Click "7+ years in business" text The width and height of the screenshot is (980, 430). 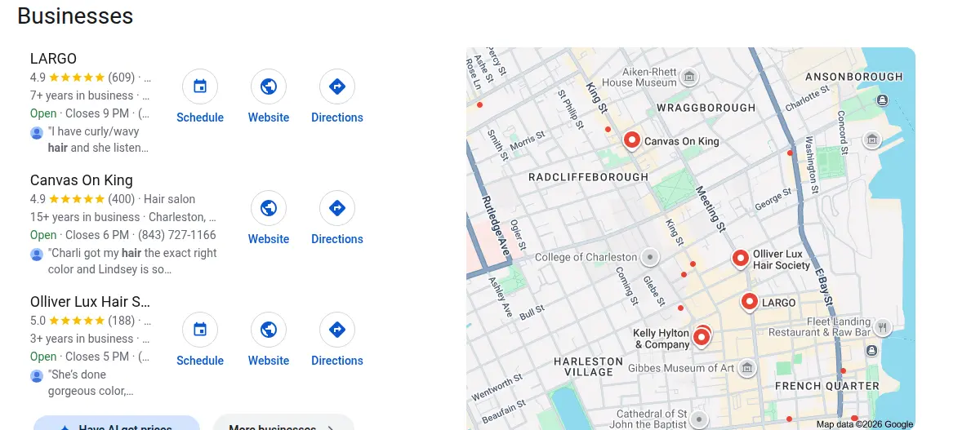82,95
